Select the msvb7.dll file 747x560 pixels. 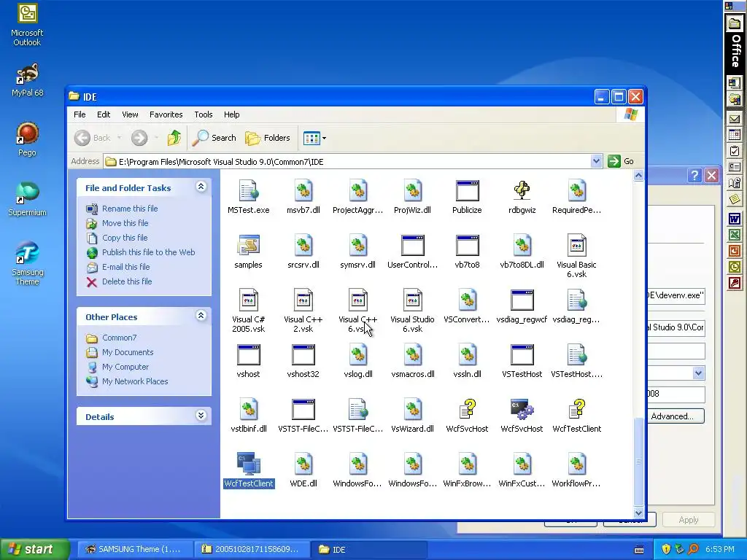(303, 191)
